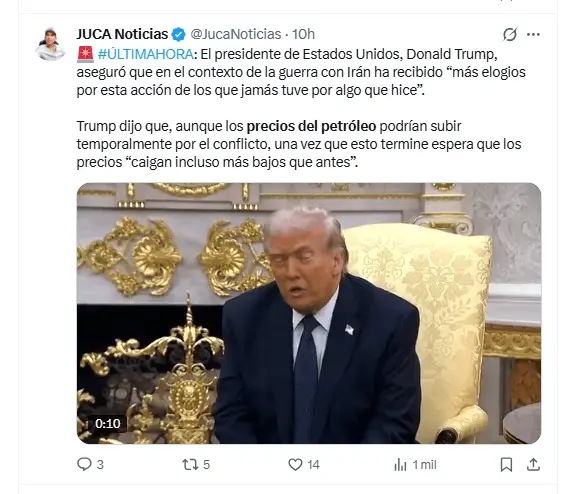The height and width of the screenshot is (494, 577).
Task: Click the 0:10 video duration badge
Action: click(x=107, y=423)
